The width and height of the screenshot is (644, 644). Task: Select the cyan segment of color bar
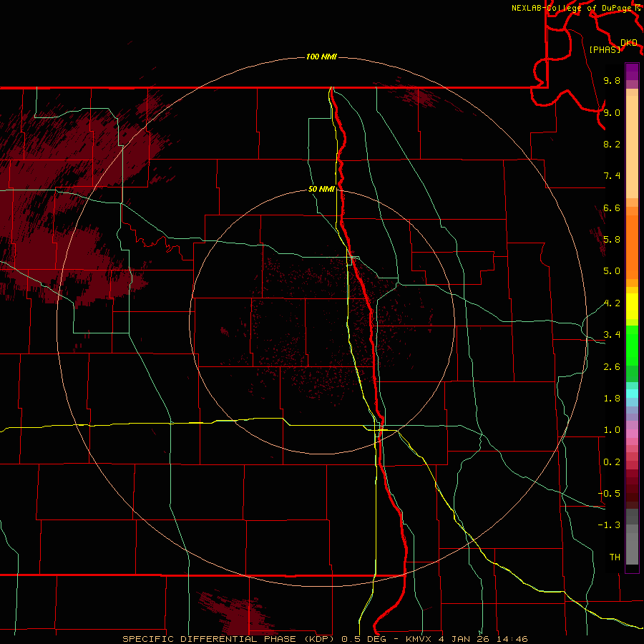tap(632, 394)
